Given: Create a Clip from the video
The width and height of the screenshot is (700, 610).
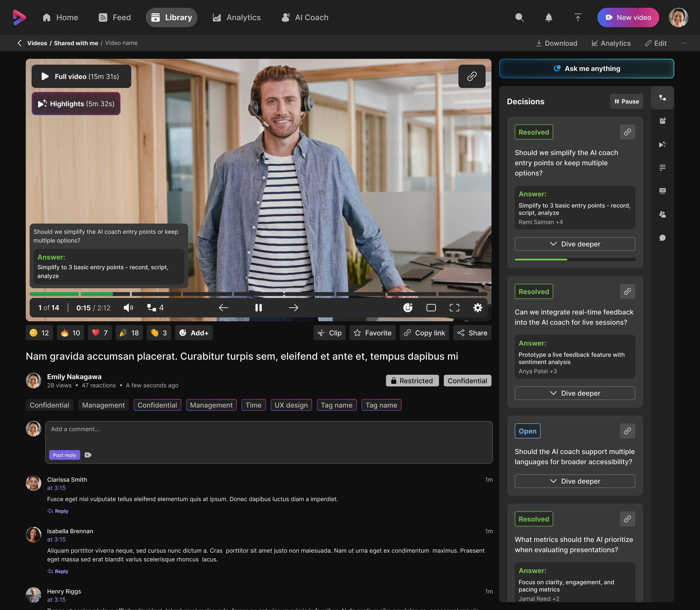Looking at the screenshot, I should pyautogui.click(x=330, y=333).
